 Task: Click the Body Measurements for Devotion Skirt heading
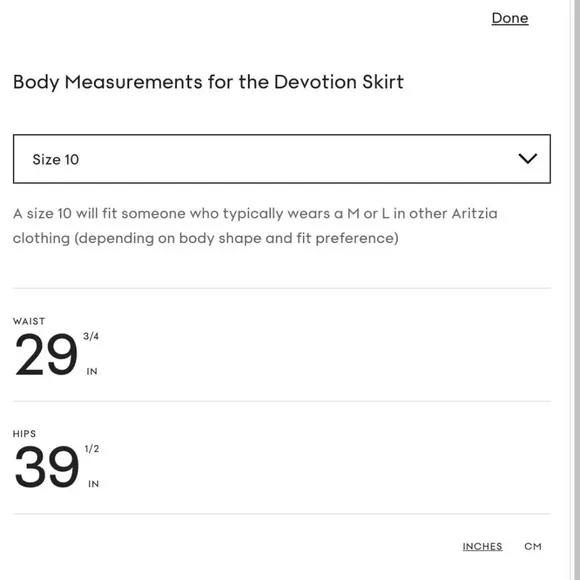point(208,82)
